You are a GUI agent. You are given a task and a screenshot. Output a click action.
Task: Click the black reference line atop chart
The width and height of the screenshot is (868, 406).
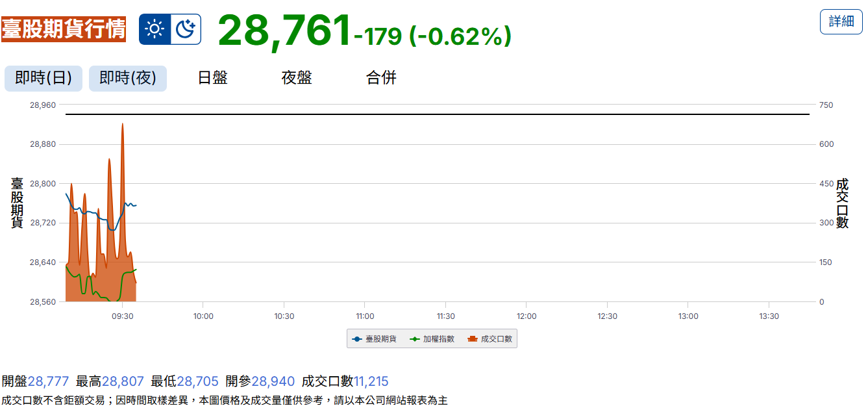pyautogui.click(x=437, y=114)
